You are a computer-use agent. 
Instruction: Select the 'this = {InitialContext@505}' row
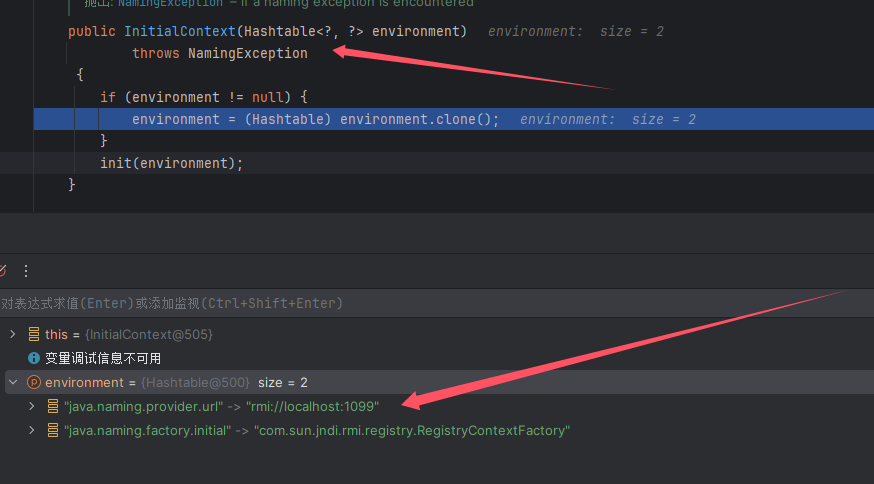coord(437,334)
